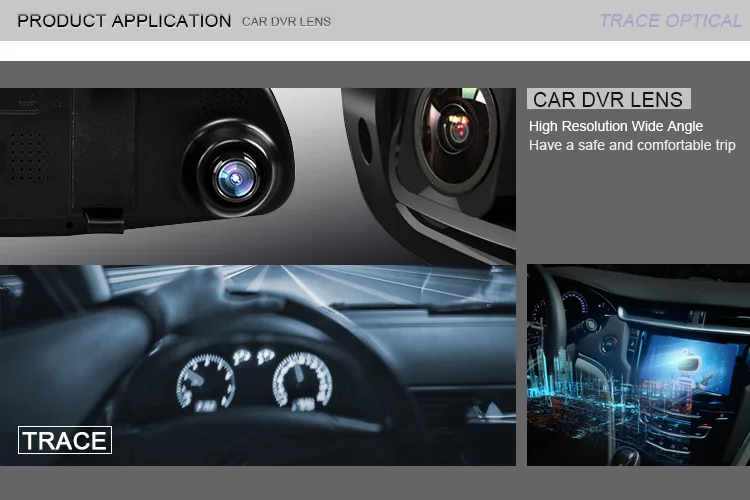750x500 pixels.
Task: Click the small 'CAR DVR LENS' subtitle in header
Action: click(286, 22)
